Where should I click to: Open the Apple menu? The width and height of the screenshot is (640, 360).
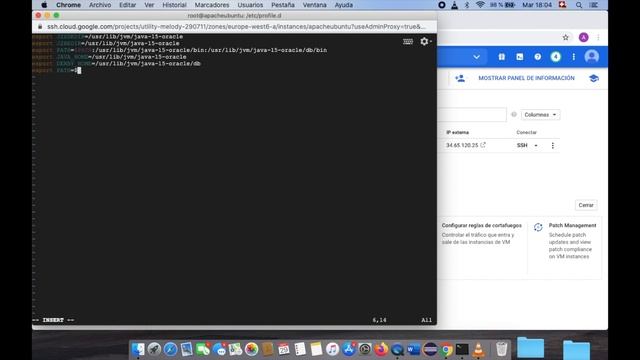(x=44, y=5)
